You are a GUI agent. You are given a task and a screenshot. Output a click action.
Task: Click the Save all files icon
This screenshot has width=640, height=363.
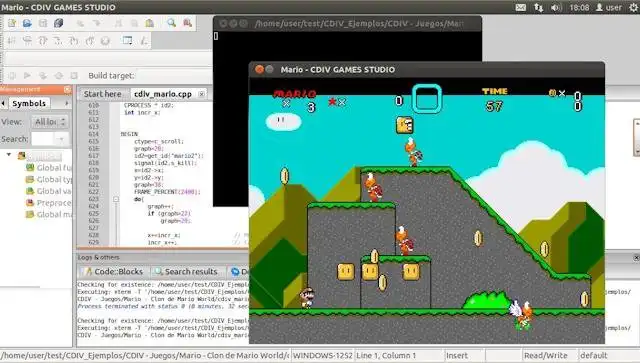click(x=58, y=23)
